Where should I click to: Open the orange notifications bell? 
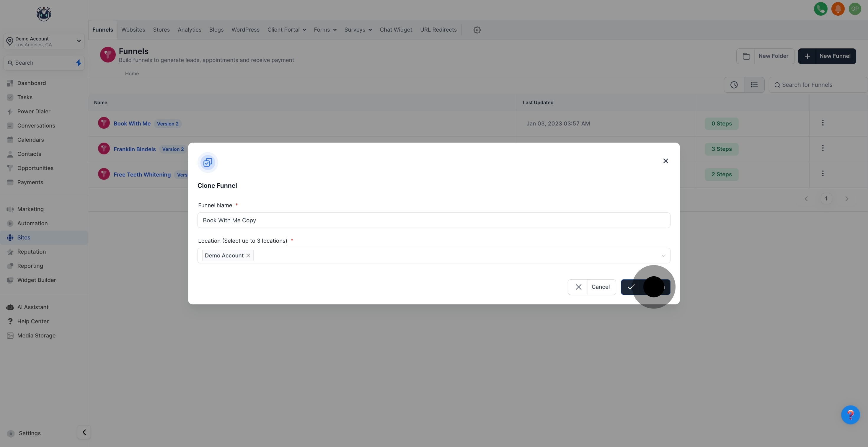point(838,9)
